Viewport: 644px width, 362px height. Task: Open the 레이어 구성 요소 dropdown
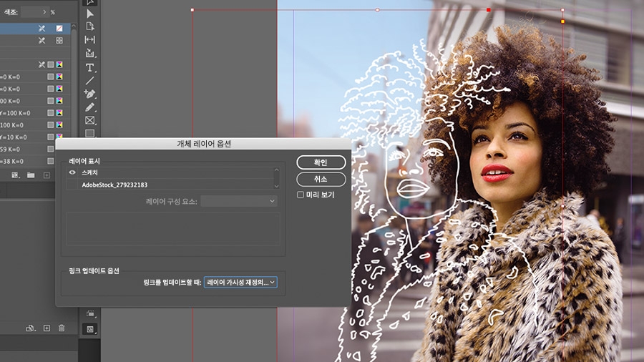(239, 201)
